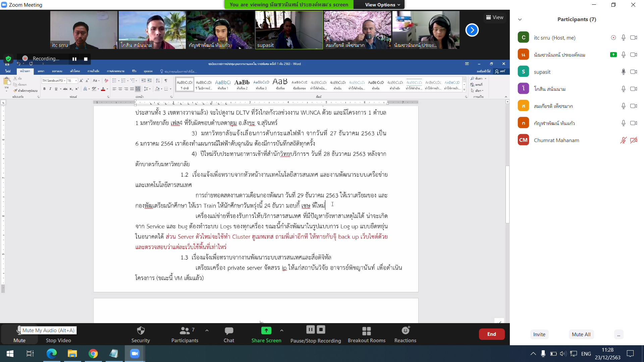
Task: Expand View Options dropdown
Action: pyautogui.click(x=382, y=5)
